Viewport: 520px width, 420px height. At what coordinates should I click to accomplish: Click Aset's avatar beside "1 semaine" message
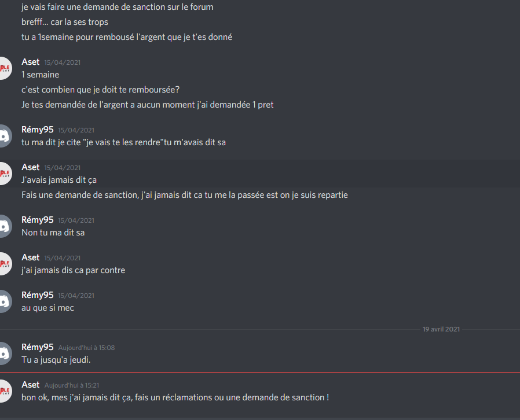[x=4, y=68]
